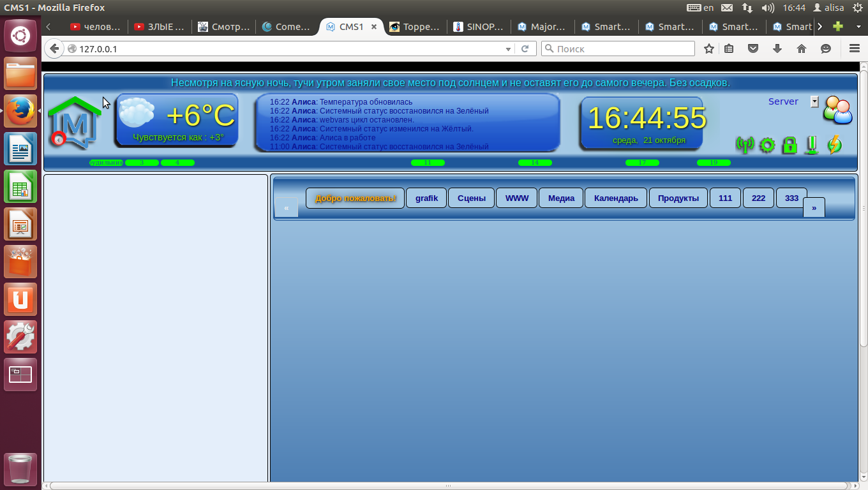868x490 pixels.
Task: Open the Trash in the launcher
Action: (x=20, y=470)
